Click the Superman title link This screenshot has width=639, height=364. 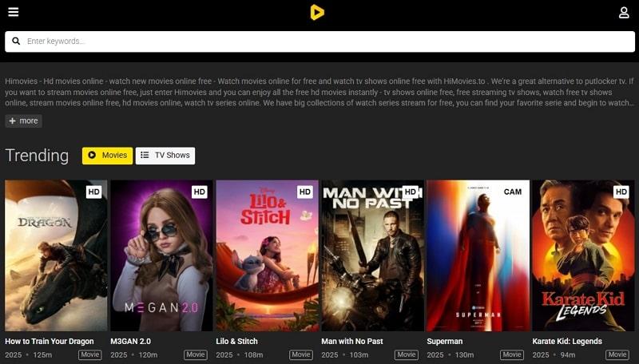(445, 341)
